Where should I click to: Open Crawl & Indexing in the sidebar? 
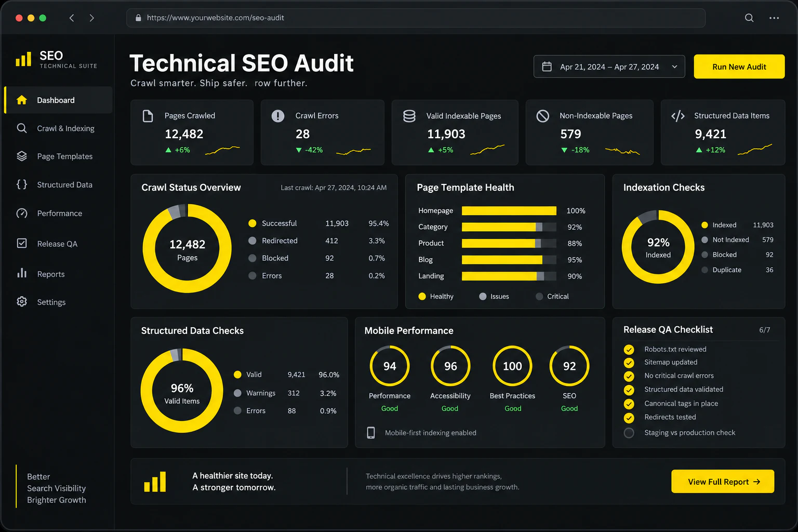coord(58,128)
